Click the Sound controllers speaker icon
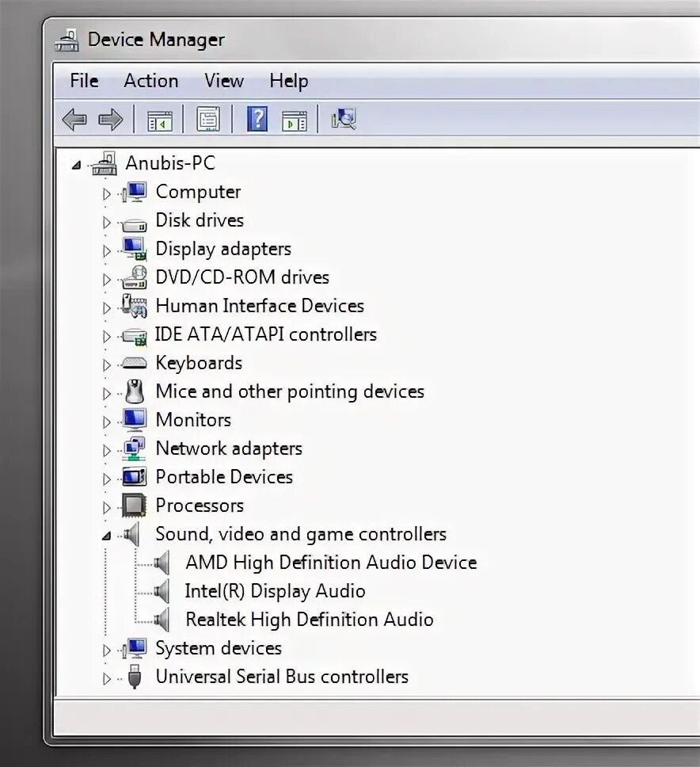The image size is (700, 767). click(x=131, y=534)
